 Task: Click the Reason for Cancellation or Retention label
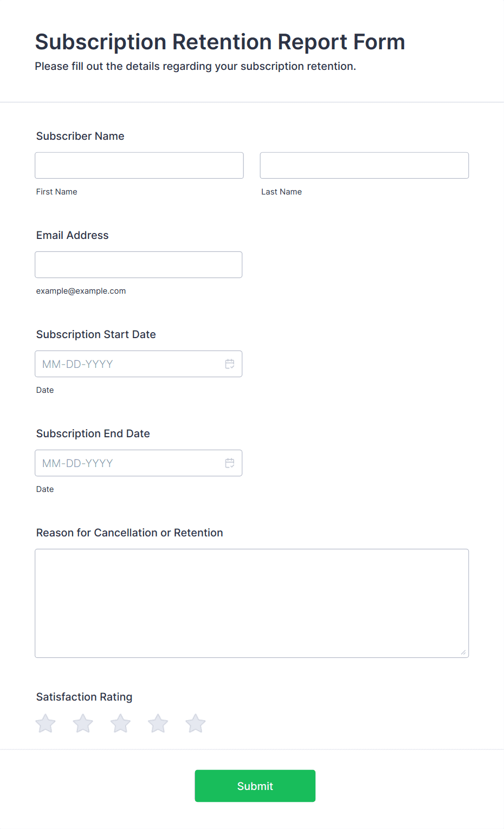click(x=130, y=533)
